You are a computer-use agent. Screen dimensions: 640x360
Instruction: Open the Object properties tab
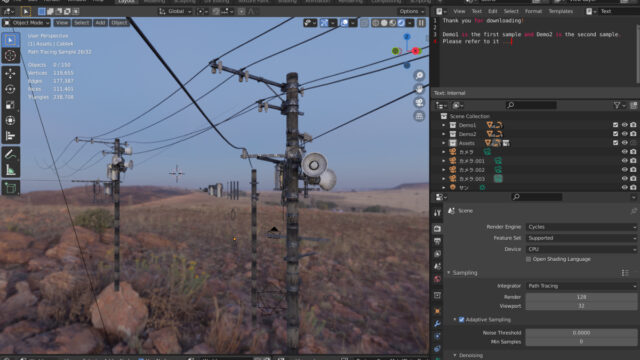click(437, 311)
